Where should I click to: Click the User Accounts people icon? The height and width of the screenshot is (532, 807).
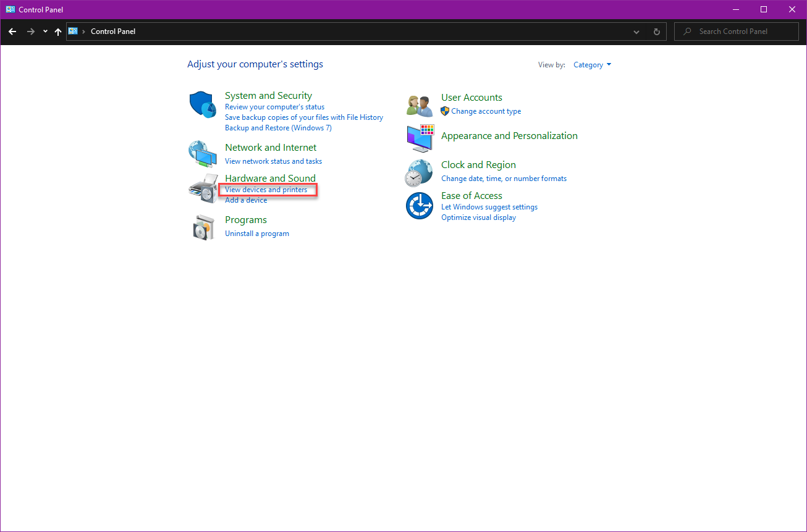click(420, 106)
